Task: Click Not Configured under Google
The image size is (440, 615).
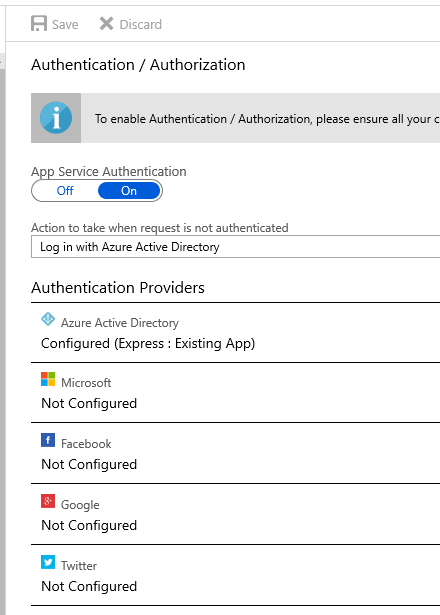Action: (x=89, y=525)
